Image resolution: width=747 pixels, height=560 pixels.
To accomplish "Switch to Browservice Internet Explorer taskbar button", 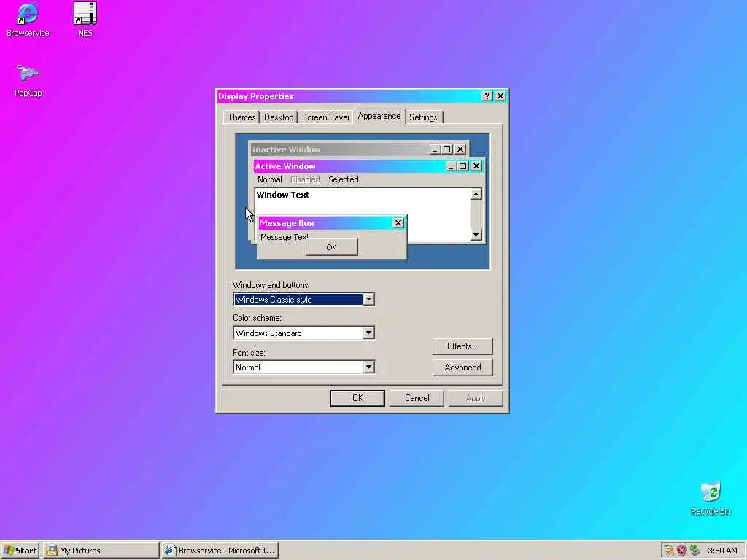I will click(220, 551).
